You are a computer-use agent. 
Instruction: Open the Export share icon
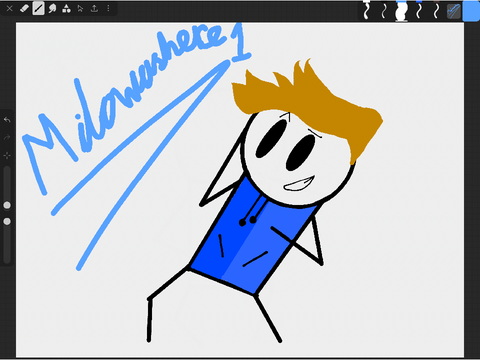pyautogui.click(x=94, y=9)
